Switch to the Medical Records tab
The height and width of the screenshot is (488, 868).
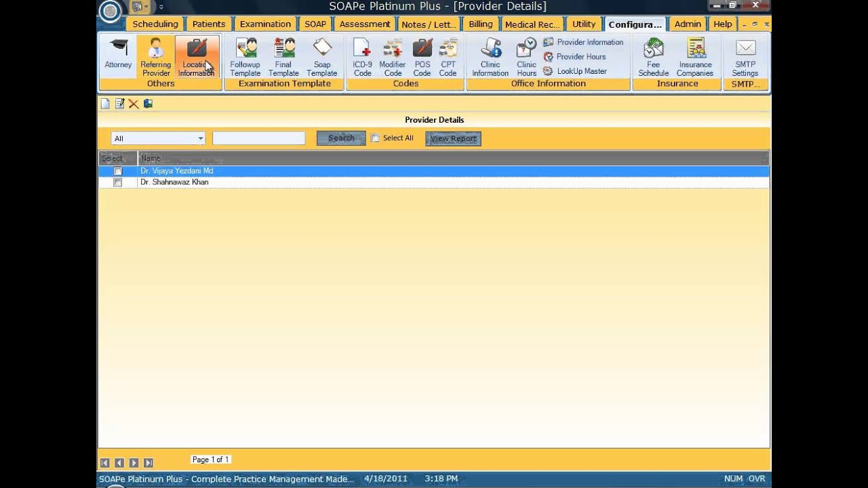tap(532, 24)
